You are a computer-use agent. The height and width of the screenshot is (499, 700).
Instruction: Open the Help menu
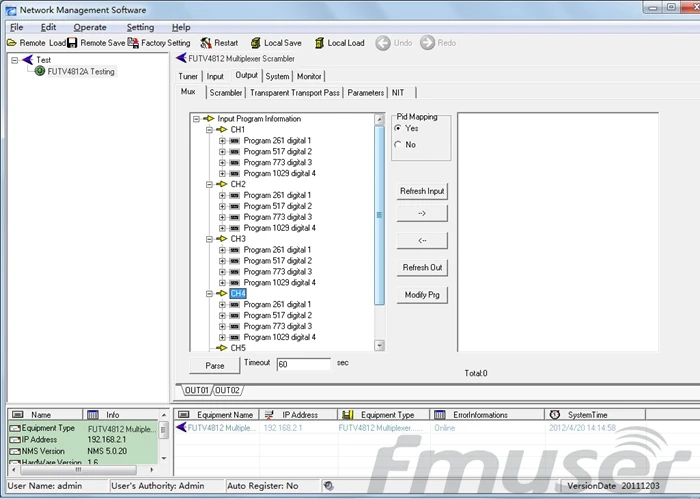point(181,27)
